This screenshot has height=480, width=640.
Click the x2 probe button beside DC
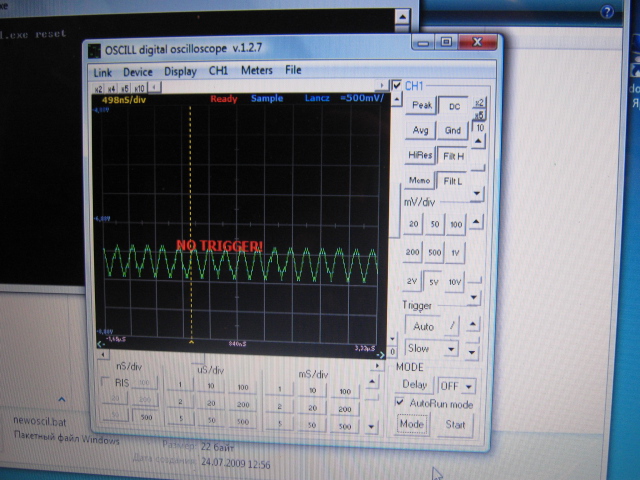pos(480,102)
